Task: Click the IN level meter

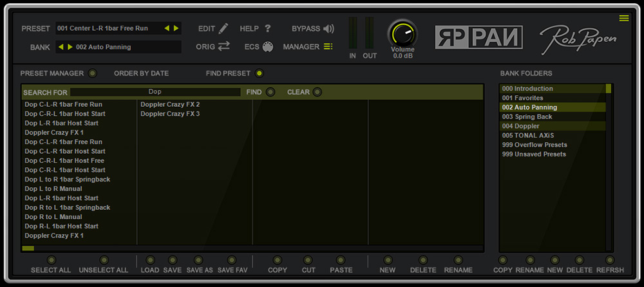Action: point(353,33)
